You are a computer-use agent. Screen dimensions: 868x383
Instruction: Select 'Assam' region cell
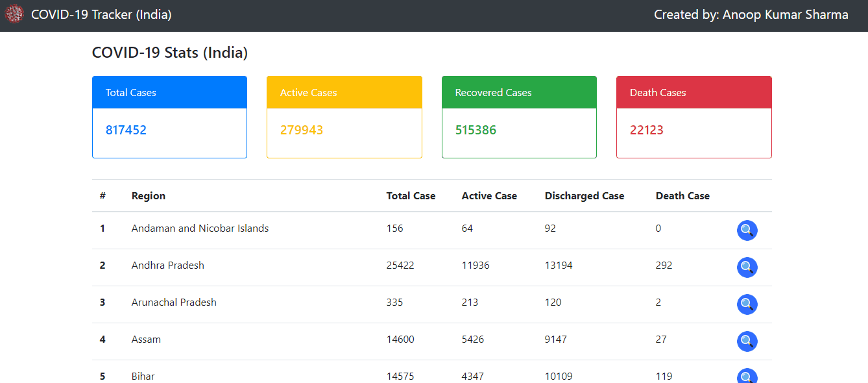click(146, 340)
